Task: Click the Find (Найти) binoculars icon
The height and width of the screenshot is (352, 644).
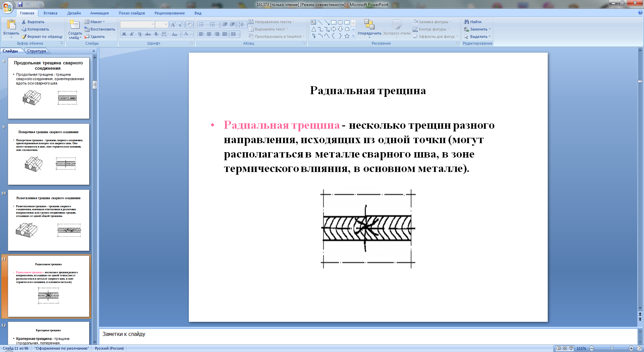Action: (466, 22)
